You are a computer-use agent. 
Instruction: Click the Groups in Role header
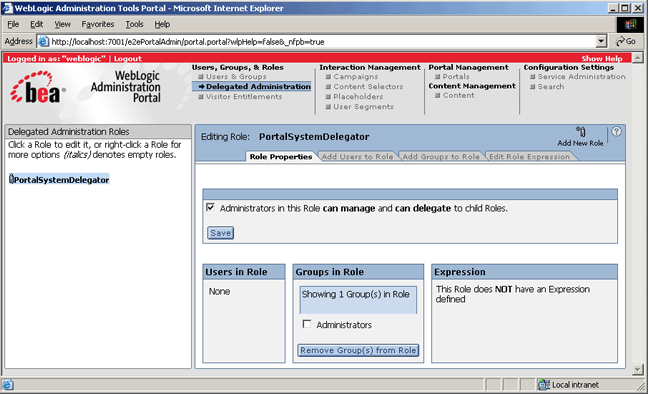(x=358, y=272)
